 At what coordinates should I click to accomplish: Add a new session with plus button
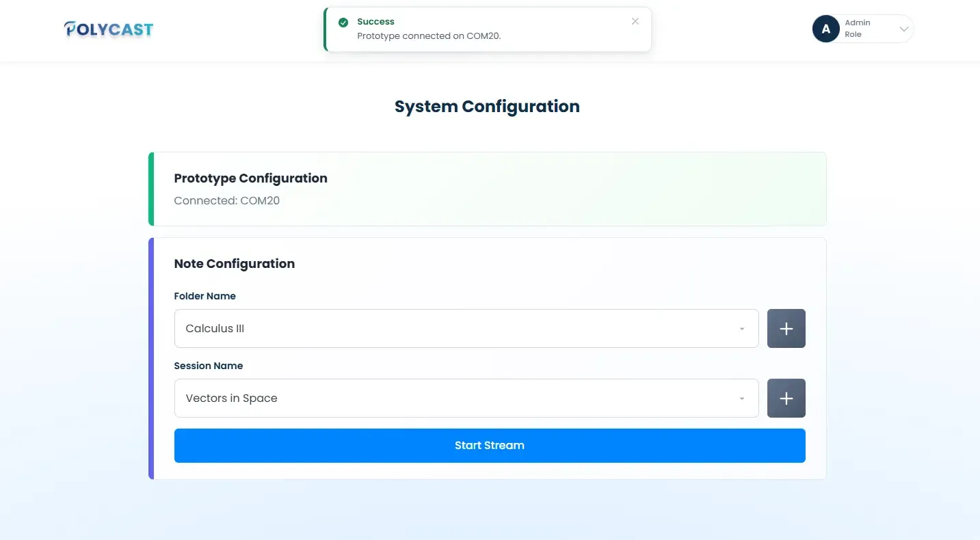tap(786, 398)
